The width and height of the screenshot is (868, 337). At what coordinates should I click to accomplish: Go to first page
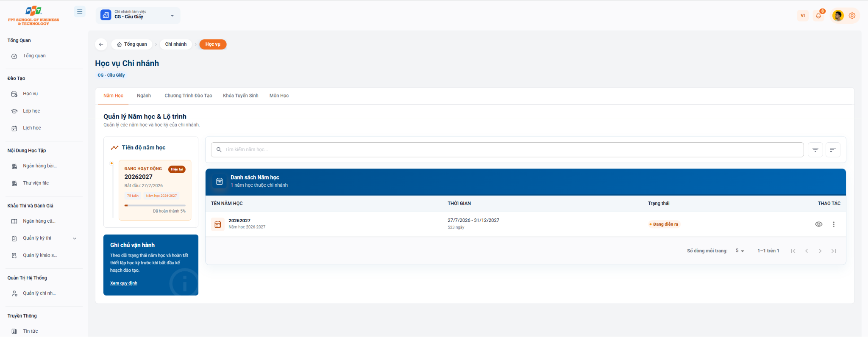tap(793, 251)
